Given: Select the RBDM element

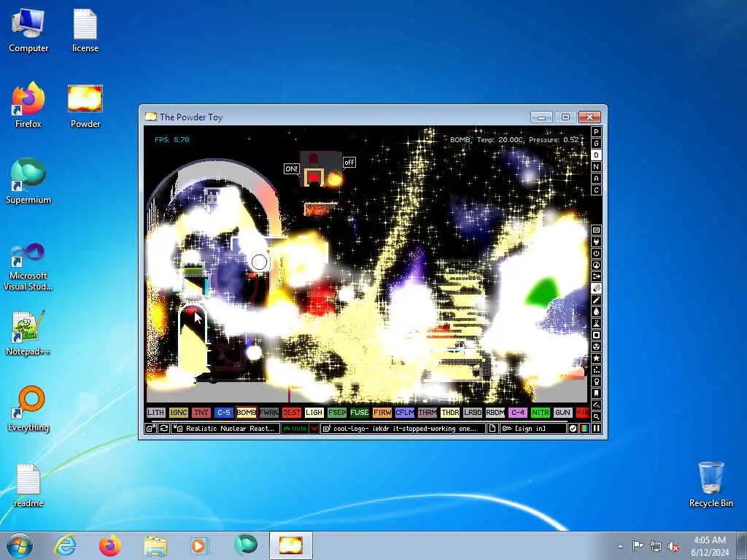Looking at the screenshot, I should pyautogui.click(x=495, y=413).
